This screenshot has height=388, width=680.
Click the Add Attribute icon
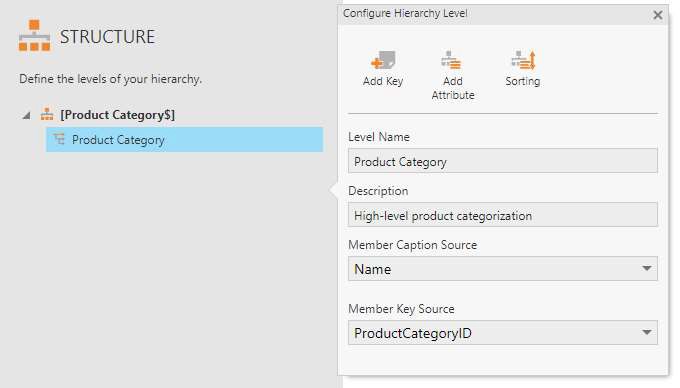(x=451, y=60)
